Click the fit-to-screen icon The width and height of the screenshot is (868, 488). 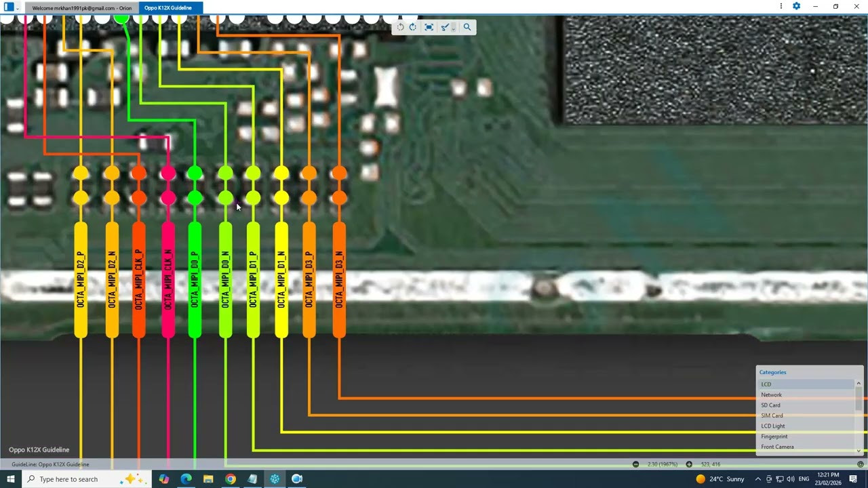[429, 27]
